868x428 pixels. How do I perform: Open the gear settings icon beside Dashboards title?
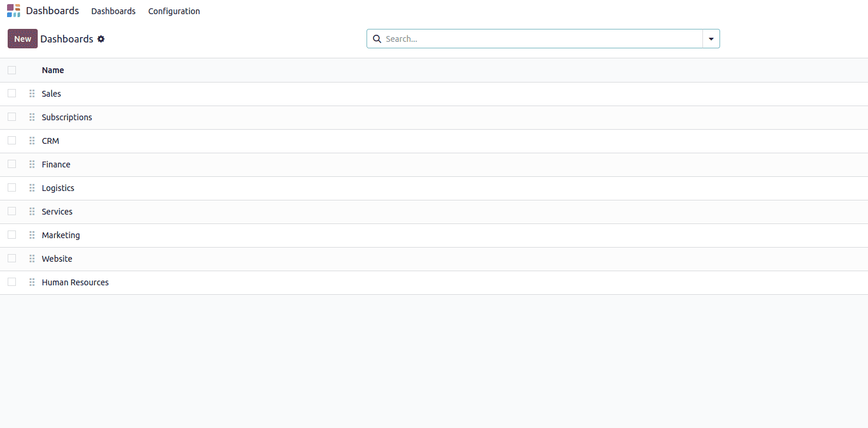(101, 39)
